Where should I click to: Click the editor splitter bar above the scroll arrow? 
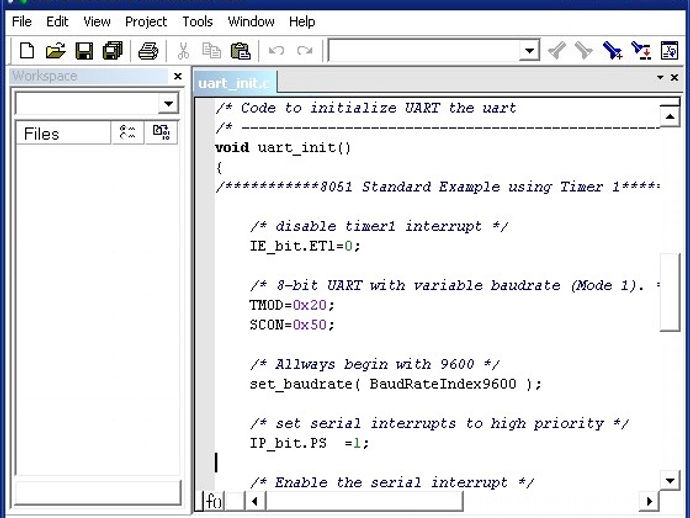coord(670,103)
